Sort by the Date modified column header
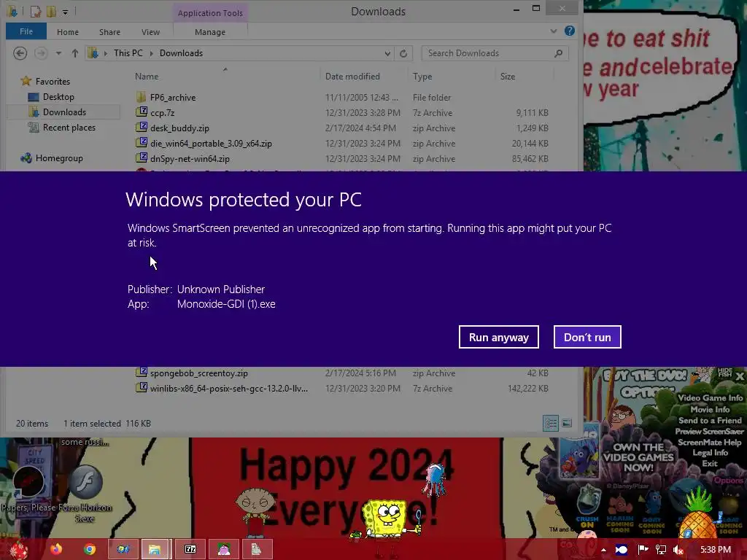Image resolution: width=747 pixels, height=560 pixels. pos(352,76)
